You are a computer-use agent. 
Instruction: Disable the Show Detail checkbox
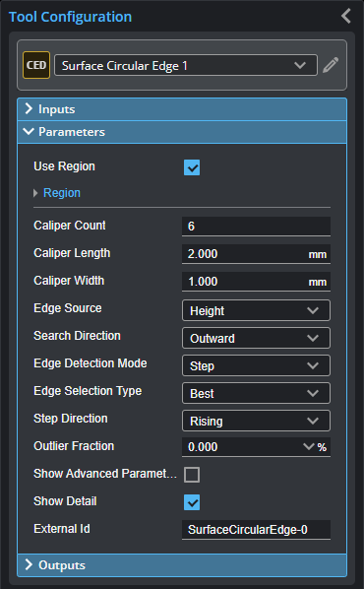pos(192,502)
